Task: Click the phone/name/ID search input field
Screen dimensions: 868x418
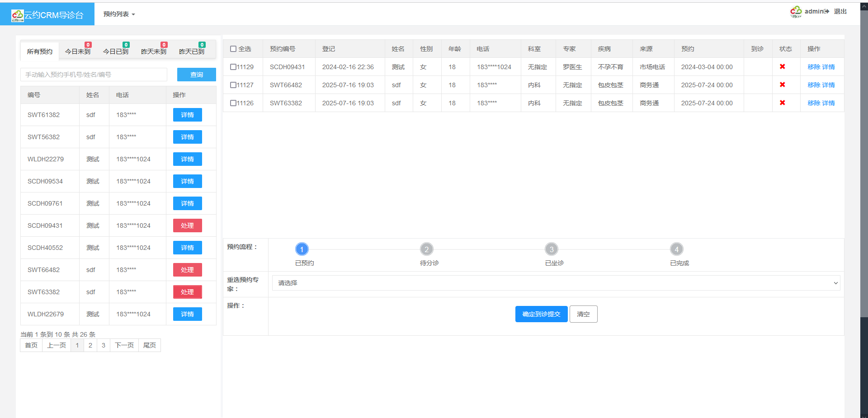Action: click(x=94, y=75)
